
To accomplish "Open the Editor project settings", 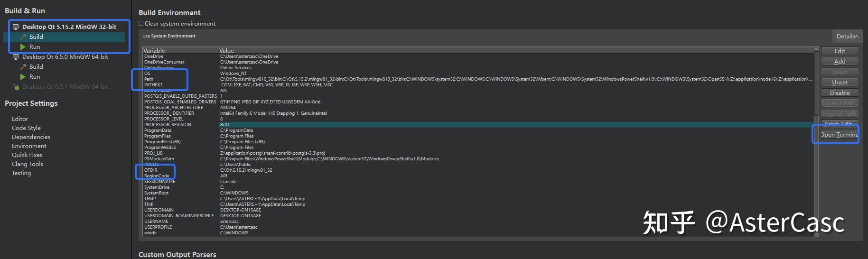I will [20, 119].
